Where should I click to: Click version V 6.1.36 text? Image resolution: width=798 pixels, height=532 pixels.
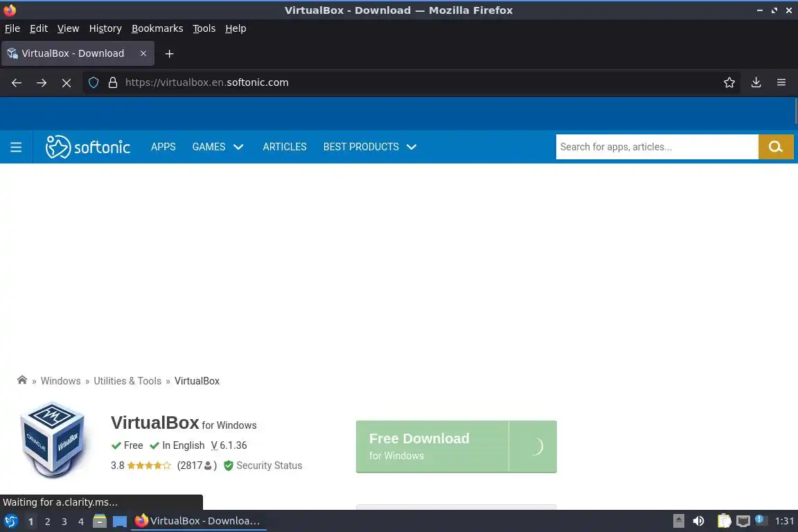click(x=229, y=445)
